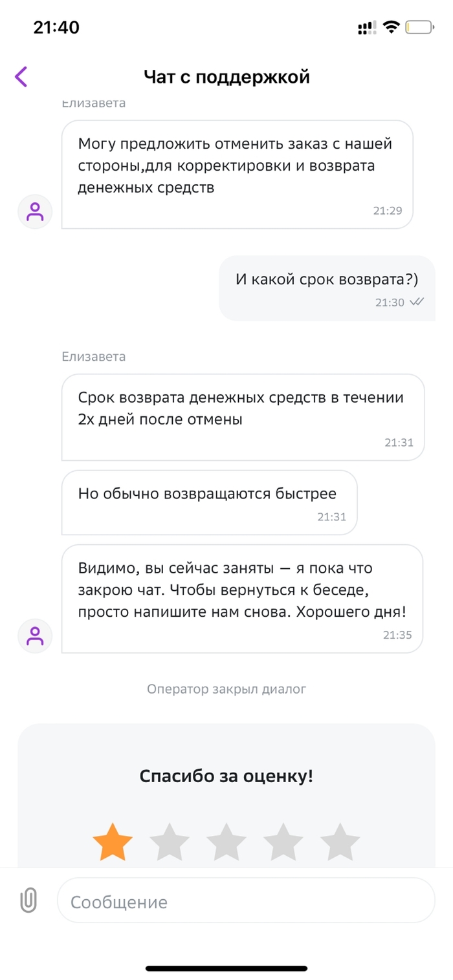Rate the chat three stars

(226, 842)
